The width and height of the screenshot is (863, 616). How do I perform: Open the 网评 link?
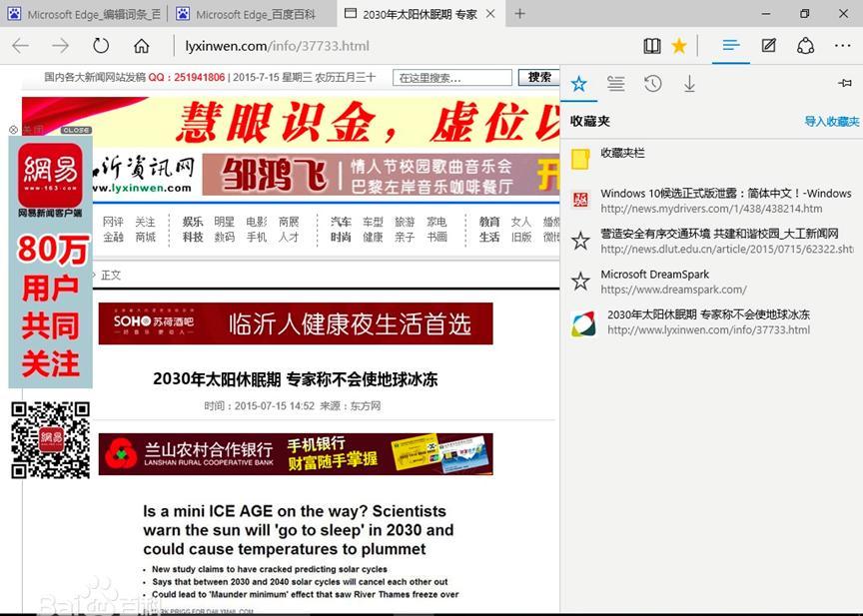(x=113, y=222)
